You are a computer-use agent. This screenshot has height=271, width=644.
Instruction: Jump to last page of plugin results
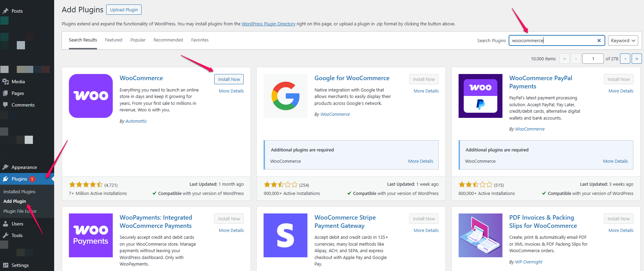coord(637,59)
